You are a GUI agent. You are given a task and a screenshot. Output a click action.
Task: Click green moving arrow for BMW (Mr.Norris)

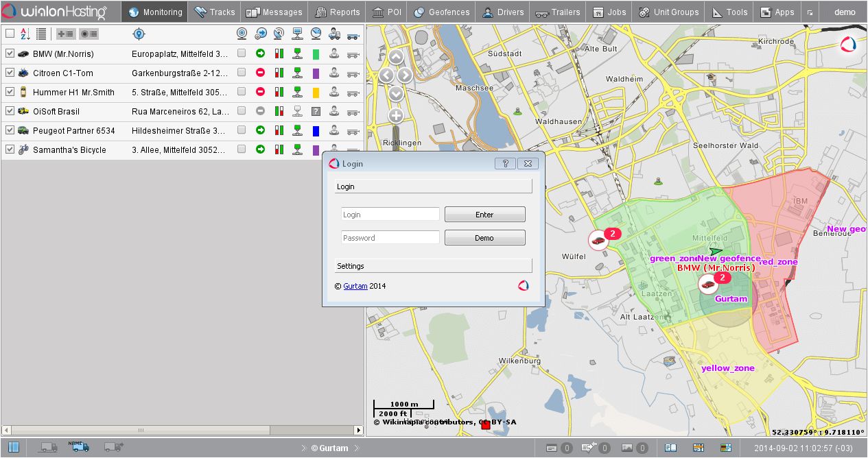coord(260,53)
